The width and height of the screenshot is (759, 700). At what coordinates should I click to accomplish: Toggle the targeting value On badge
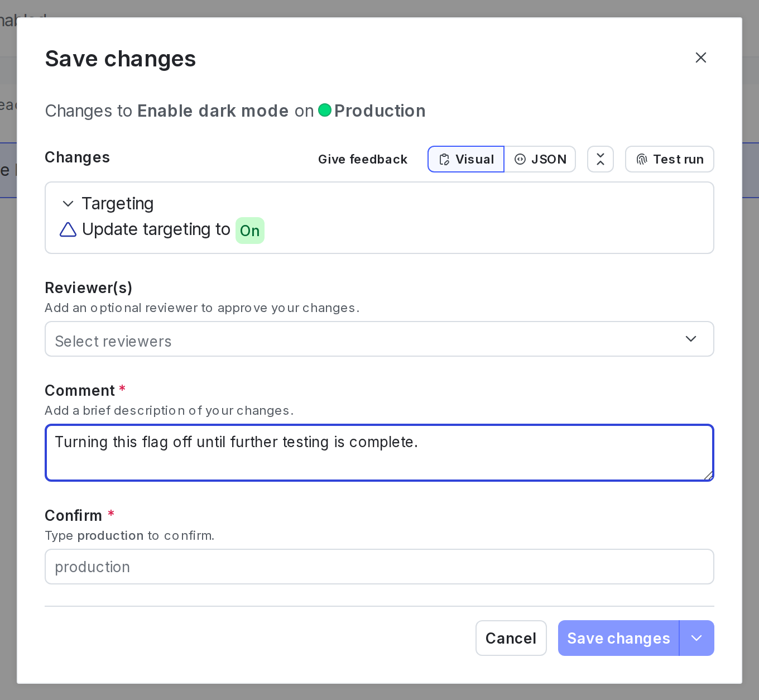pos(249,231)
